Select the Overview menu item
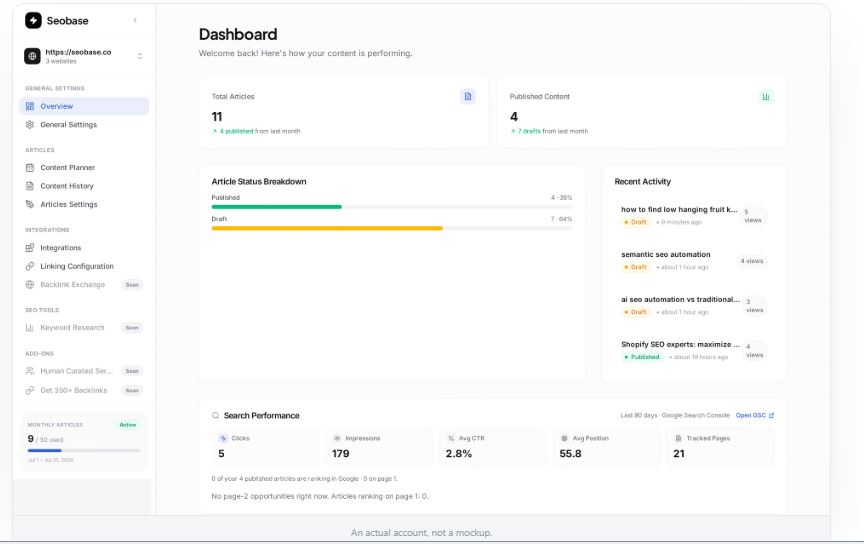This screenshot has width=864, height=544. 84,106
